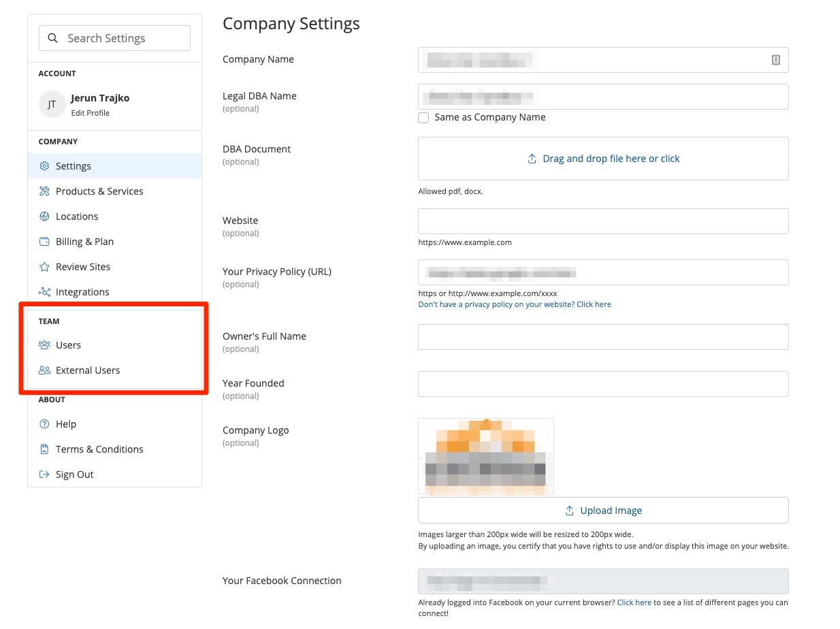840x629 pixels.
Task: Check the Same as Company Name box
Action: 423,118
